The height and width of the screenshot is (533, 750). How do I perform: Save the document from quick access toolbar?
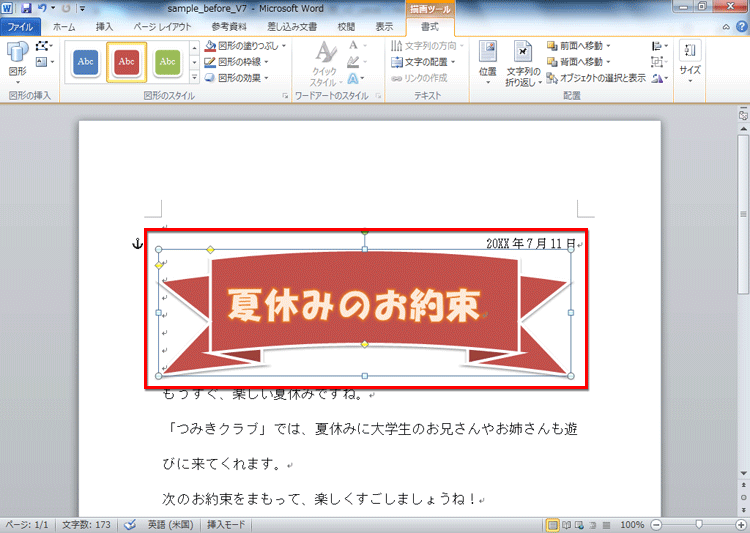pyautogui.click(x=26, y=8)
